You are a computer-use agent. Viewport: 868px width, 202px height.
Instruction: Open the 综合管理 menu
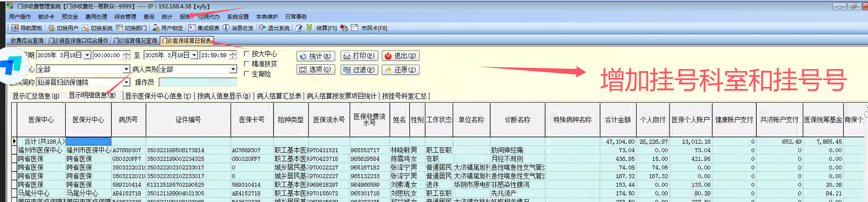125,17
